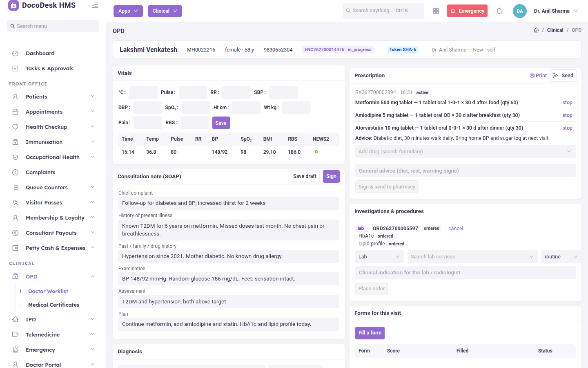Click the IPD home icon
The height and width of the screenshot is (368, 588).
pos(16,319)
